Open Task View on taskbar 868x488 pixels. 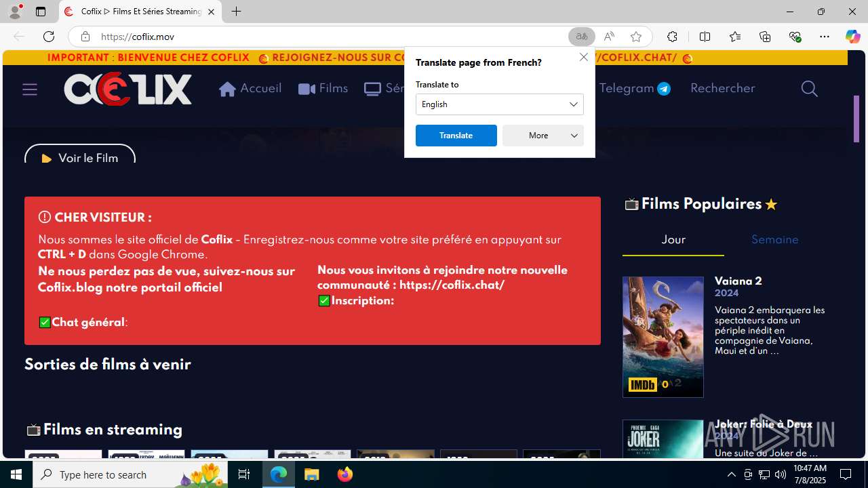tap(245, 474)
